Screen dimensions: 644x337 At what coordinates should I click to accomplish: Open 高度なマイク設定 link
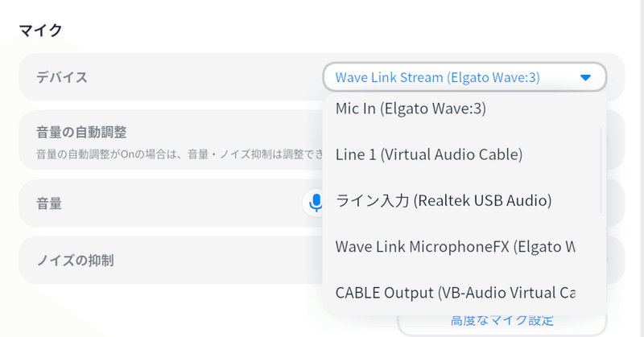[x=502, y=322]
